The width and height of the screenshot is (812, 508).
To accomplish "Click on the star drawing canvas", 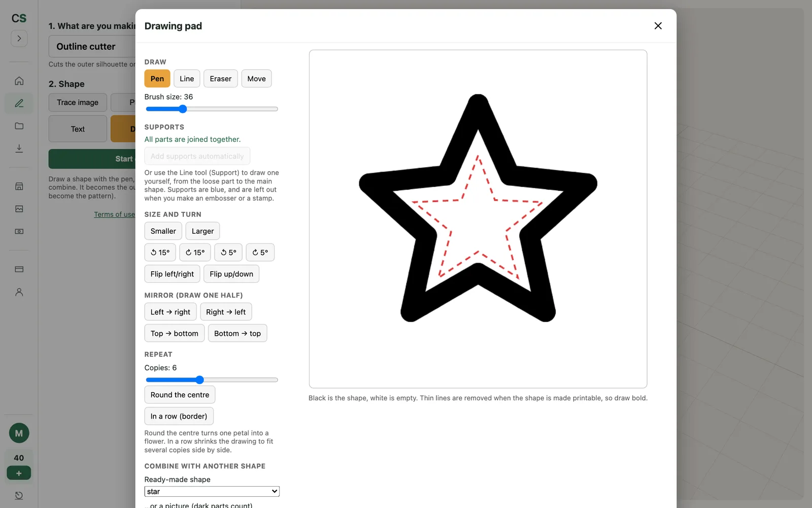I will [x=478, y=219].
